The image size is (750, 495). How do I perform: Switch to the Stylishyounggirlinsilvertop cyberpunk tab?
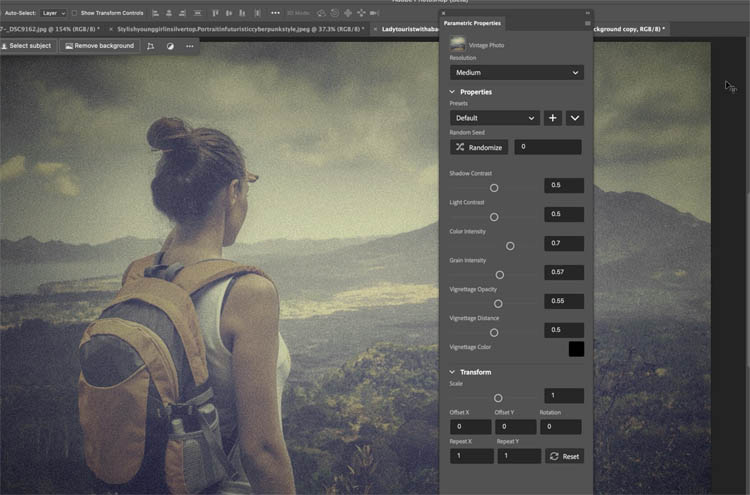[x=241, y=29]
